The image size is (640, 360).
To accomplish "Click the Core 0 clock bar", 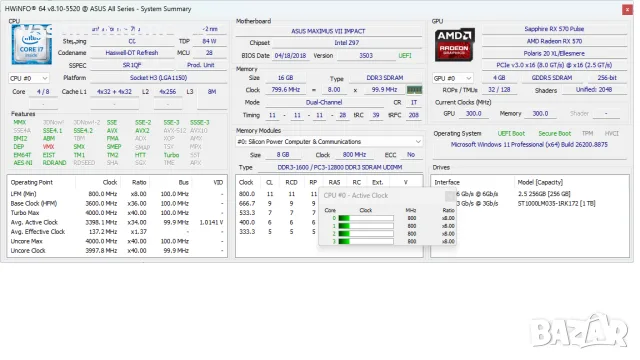I will (366, 218).
